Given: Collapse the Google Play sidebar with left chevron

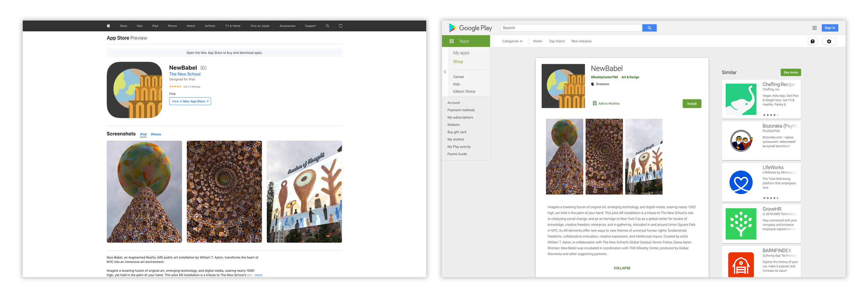Looking at the screenshot, I should click(445, 72).
